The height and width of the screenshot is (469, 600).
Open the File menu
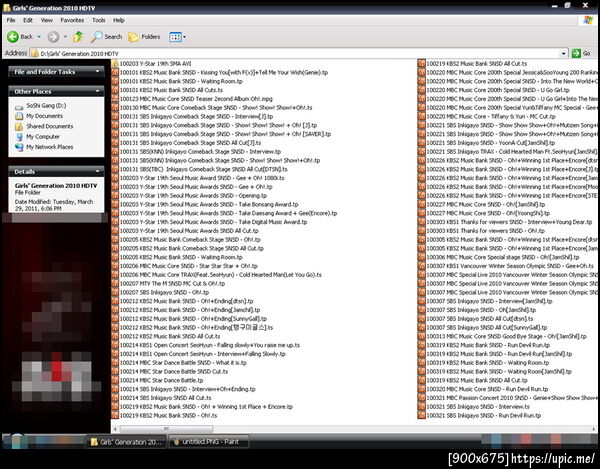(11, 20)
